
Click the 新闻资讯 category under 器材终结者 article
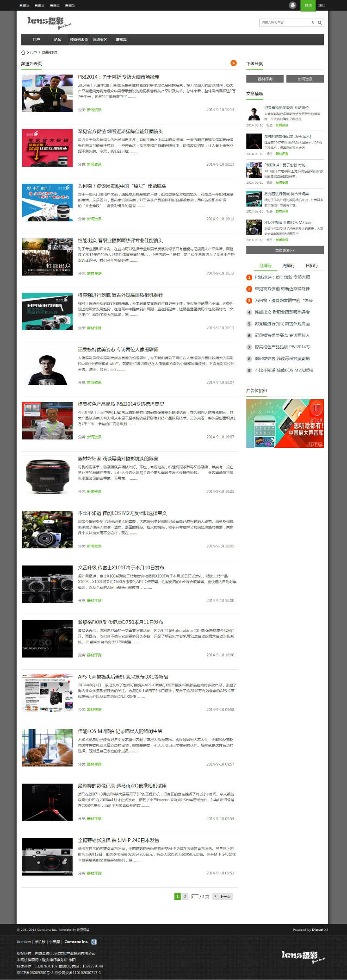pos(94,491)
